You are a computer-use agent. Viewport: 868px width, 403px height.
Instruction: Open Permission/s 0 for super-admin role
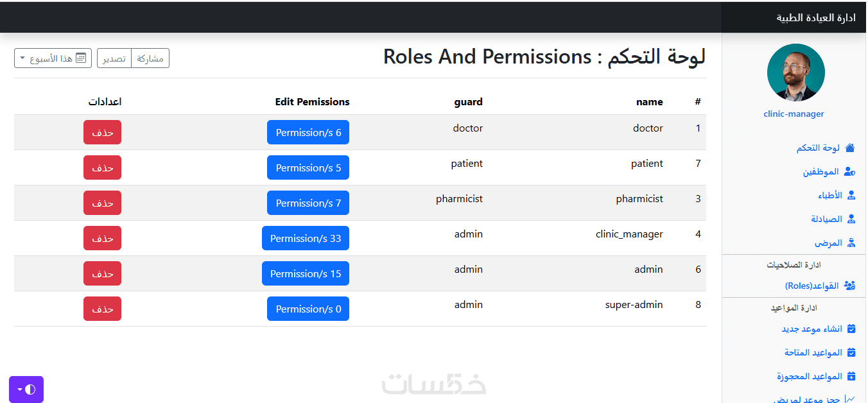pyautogui.click(x=308, y=309)
